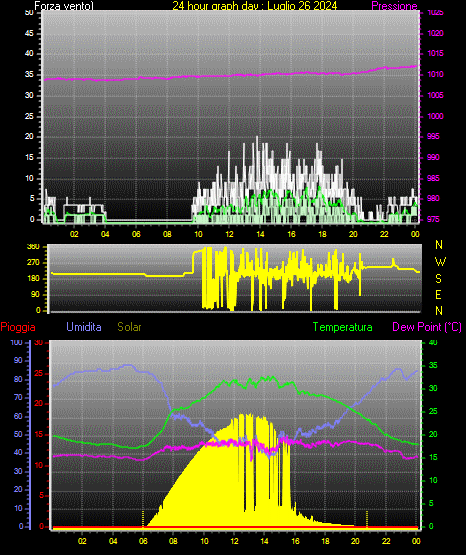
Task: Click the 06 hour tick on bottom chart axis
Action: pos(143,541)
